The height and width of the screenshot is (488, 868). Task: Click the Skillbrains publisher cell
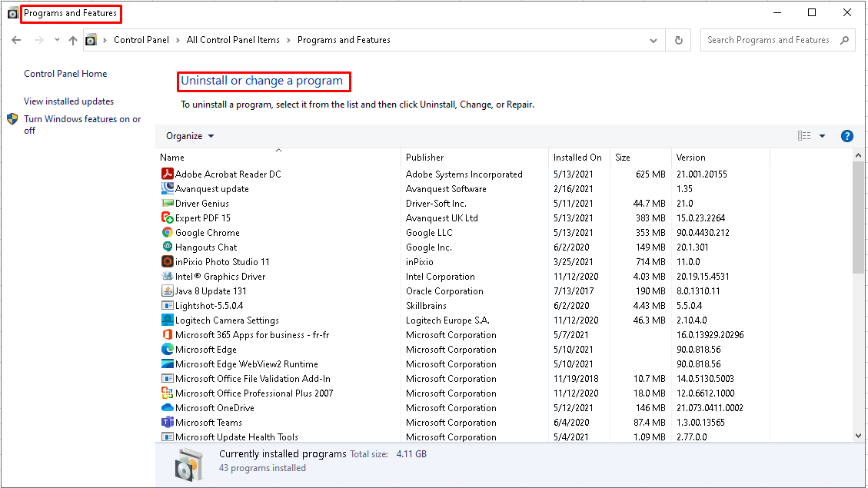[426, 305]
